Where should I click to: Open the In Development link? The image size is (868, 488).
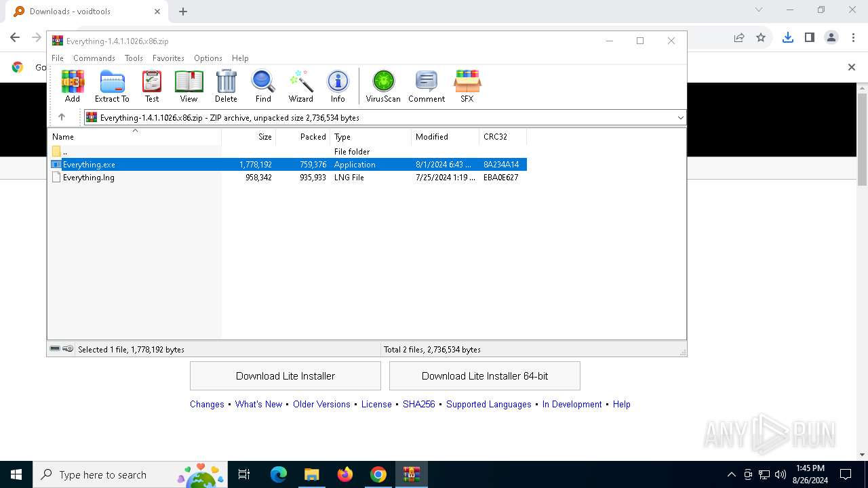coord(572,404)
